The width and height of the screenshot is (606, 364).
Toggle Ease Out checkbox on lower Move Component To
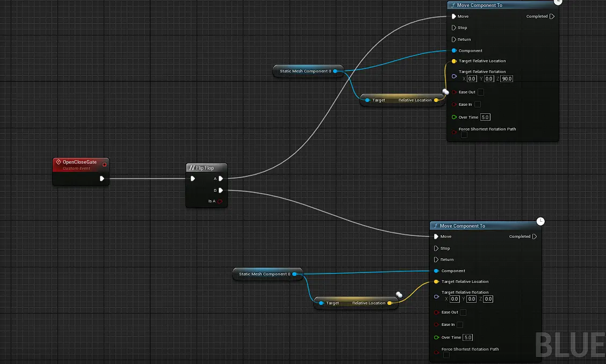coord(463,312)
